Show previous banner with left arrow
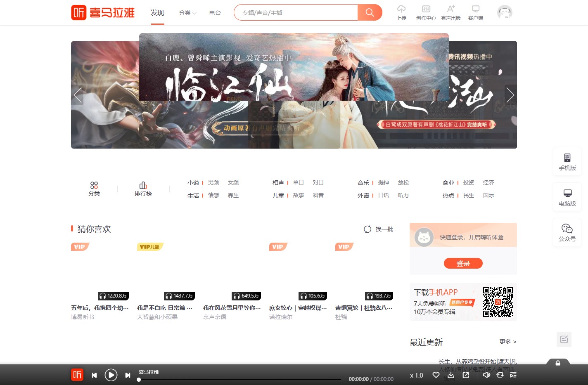This screenshot has height=385, width=588. [x=77, y=95]
